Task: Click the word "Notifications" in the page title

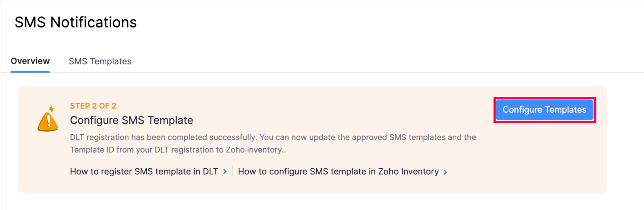Action: coord(93,22)
